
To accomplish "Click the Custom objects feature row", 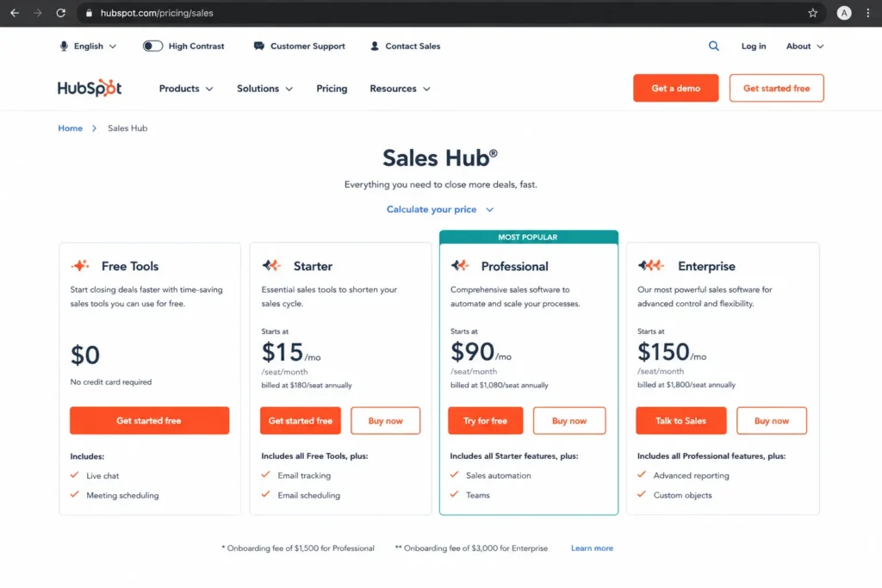I will point(674,495).
